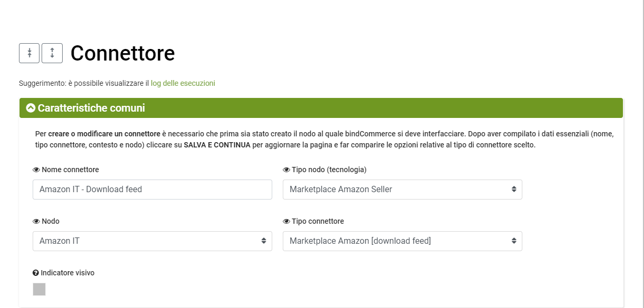Image resolution: width=644 pixels, height=308 pixels.
Task: Click the gray Indicatore visivo color swatch
Action: pos(39,289)
